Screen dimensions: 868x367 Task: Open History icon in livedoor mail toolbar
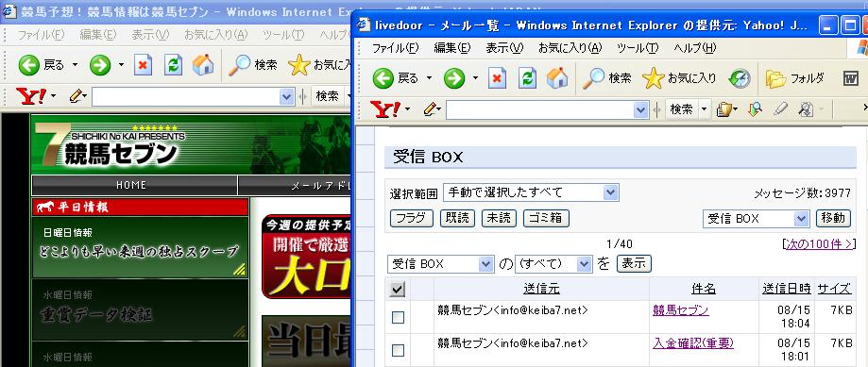pyautogui.click(x=740, y=79)
